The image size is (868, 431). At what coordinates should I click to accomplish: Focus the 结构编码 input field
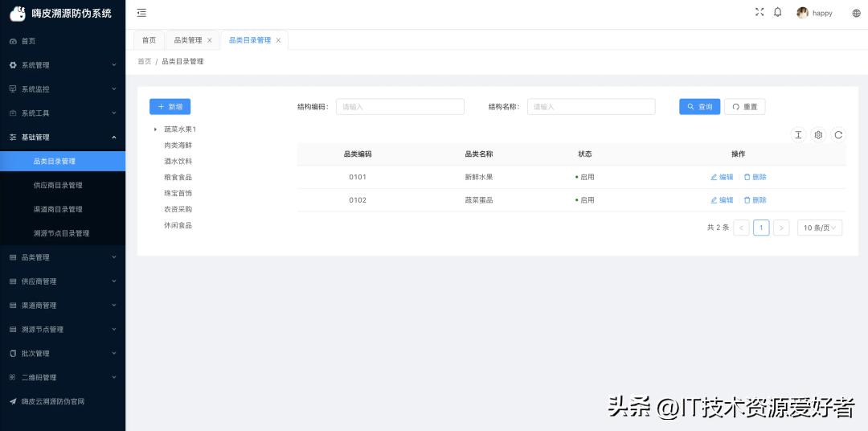coord(399,106)
